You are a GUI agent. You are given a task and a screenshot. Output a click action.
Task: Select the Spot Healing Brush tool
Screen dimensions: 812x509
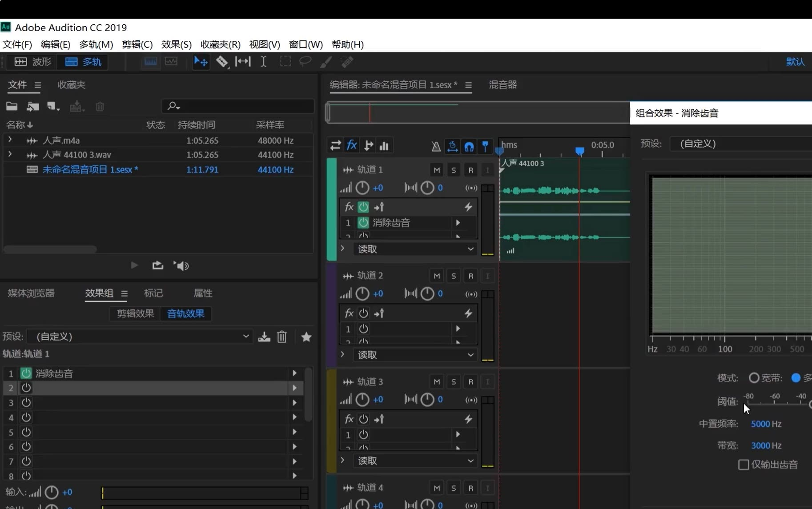[347, 62]
